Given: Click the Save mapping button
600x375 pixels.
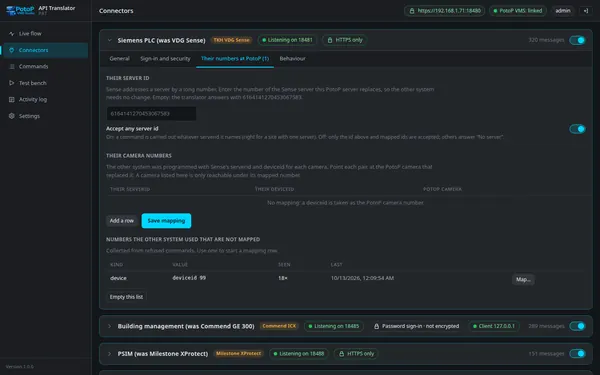Looking at the screenshot, I should tap(166, 221).
